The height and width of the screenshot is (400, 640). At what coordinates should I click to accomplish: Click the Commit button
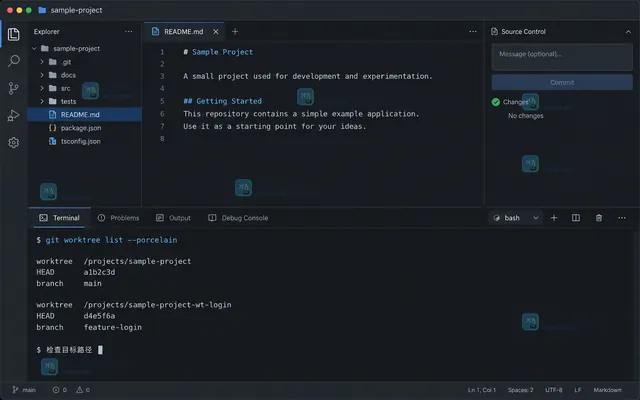(562, 82)
